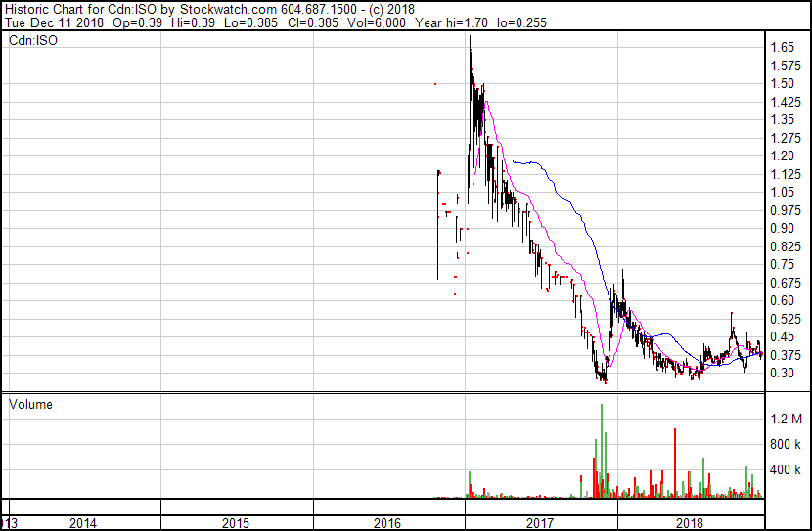This screenshot has height=531, width=812.
Task: Click the Stockwatch.com text in chart title
Action: click(x=228, y=10)
